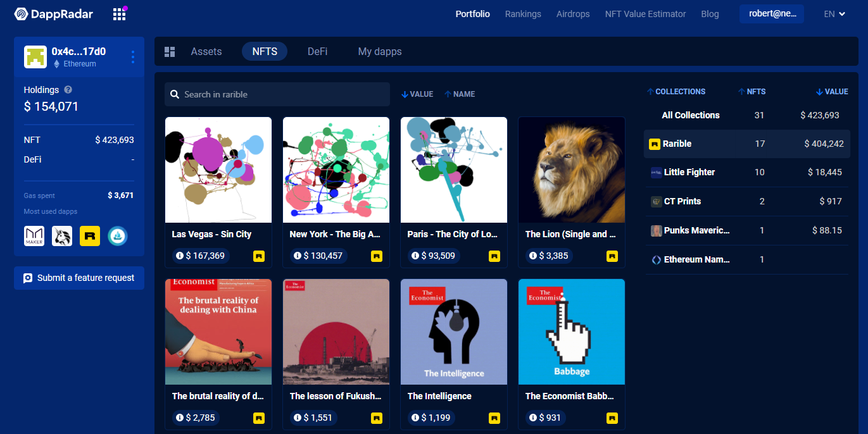Select the Little Fighter collection row

coord(747,172)
